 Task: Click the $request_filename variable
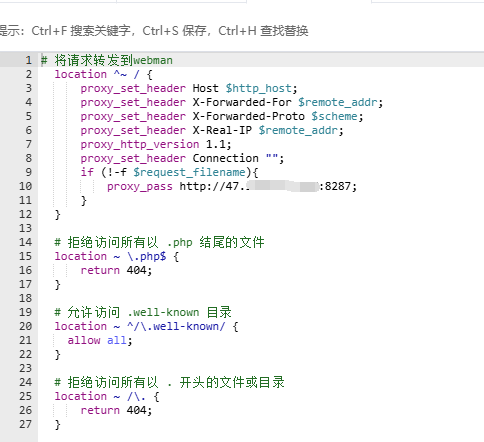point(189,172)
